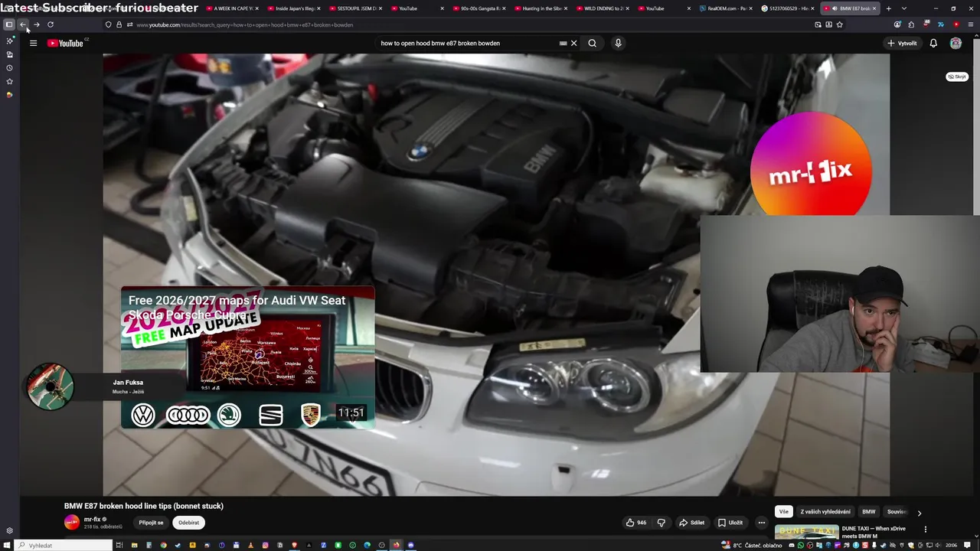Open the DUNE TAXI suggested video title

point(874,532)
